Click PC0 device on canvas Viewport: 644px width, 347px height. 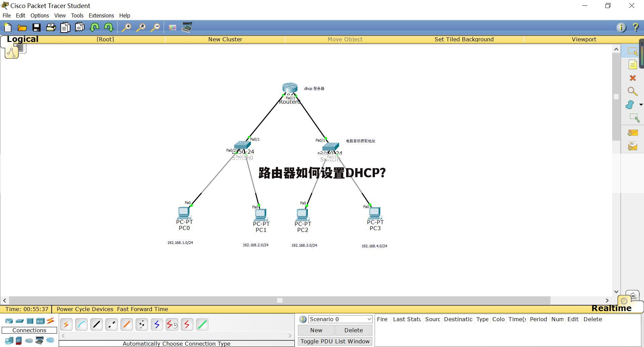click(184, 213)
